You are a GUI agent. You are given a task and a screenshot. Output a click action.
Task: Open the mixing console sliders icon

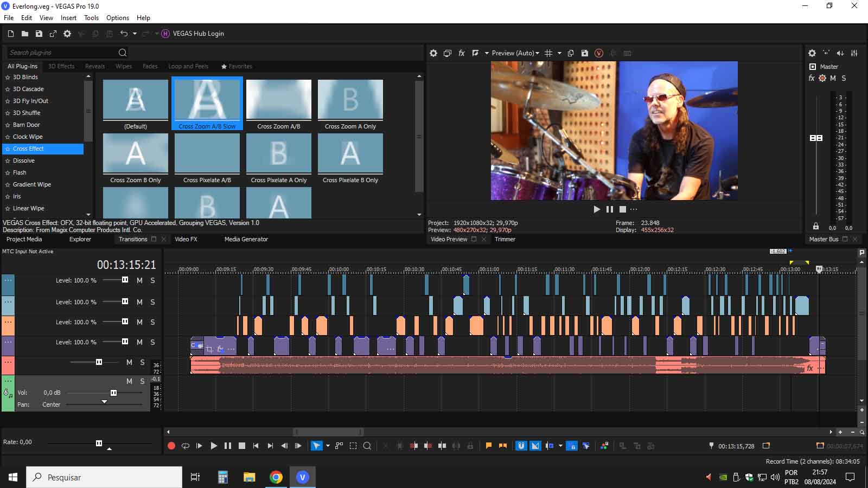click(x=854, y=53)
